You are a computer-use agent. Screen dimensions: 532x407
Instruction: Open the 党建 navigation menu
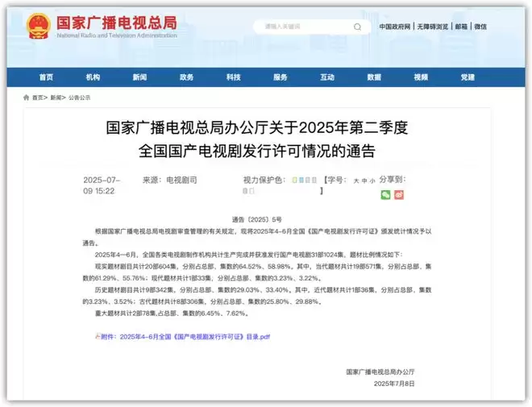tap(468, 77)
